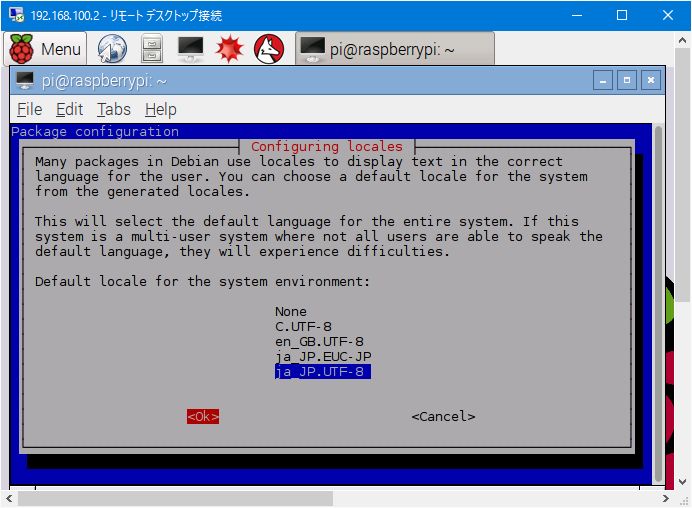Select the en_GB.UTF-8 locale option
The height and width of the screenshot is (508, 692).
coord(319,342)
